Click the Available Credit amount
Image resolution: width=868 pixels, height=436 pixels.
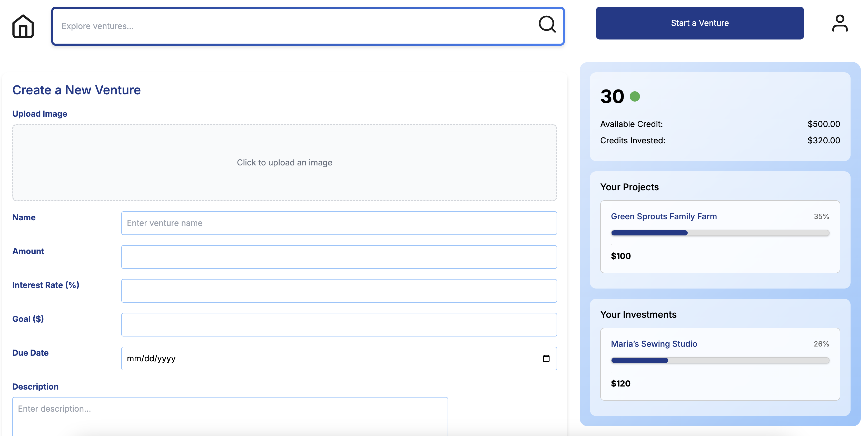tap(823, 124)
